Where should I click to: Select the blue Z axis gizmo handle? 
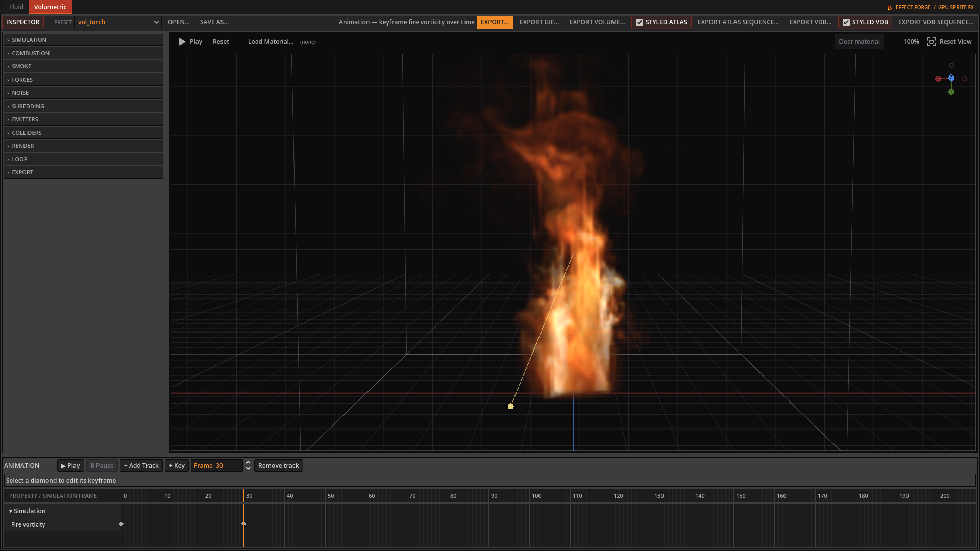(x=951, y=78)
